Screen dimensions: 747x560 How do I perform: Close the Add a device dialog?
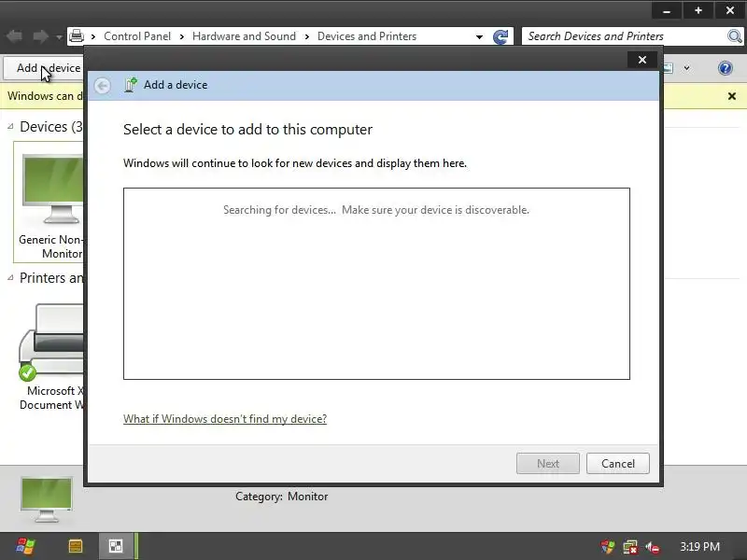pos(642,60)
